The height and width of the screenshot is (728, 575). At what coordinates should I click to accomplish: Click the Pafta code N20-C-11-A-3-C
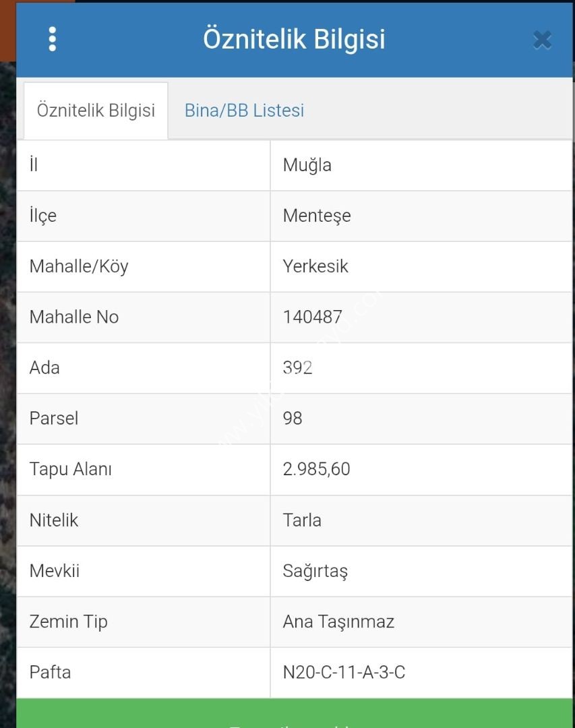344,672
